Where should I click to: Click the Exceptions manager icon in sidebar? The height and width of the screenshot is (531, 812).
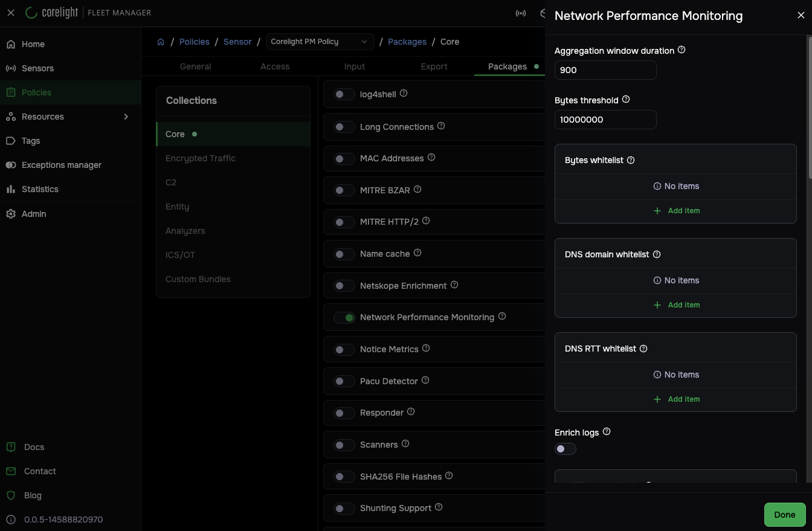click(x=11, y=165)
